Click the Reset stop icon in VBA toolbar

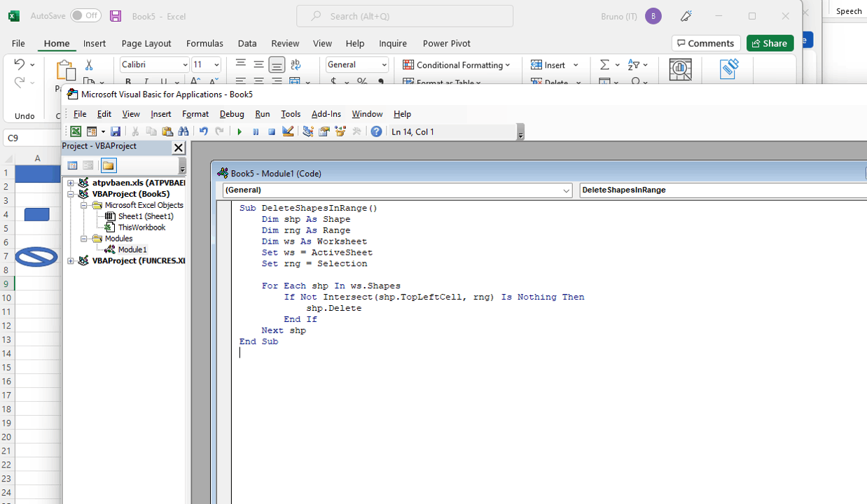tap(272, 132)
